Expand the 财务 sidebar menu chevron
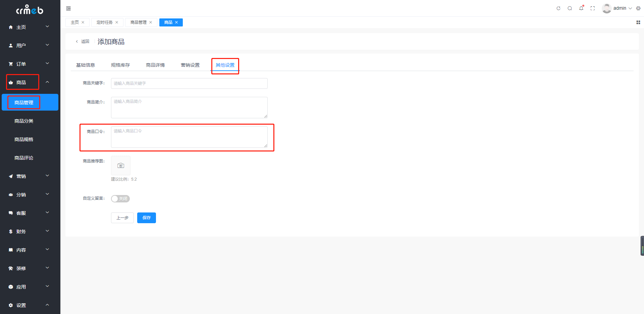 (x=47, y=231)
